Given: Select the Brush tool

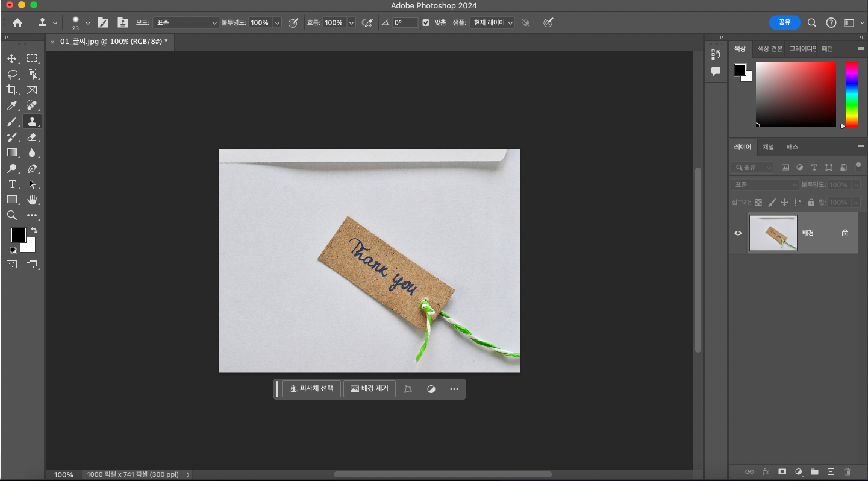Looking at the screenshot, I should [x=12, y=121].
